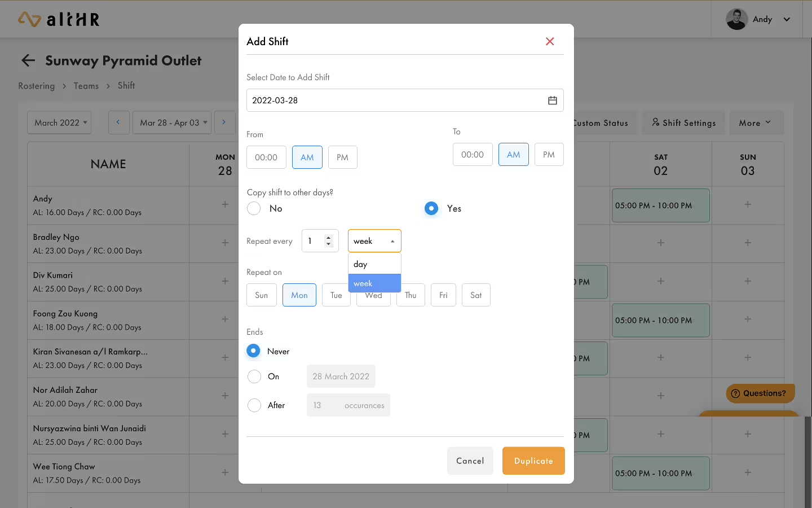Screen dimensions: 812x508
Task: Select the No radio for copy shift
Action: (x=254, y=208)
